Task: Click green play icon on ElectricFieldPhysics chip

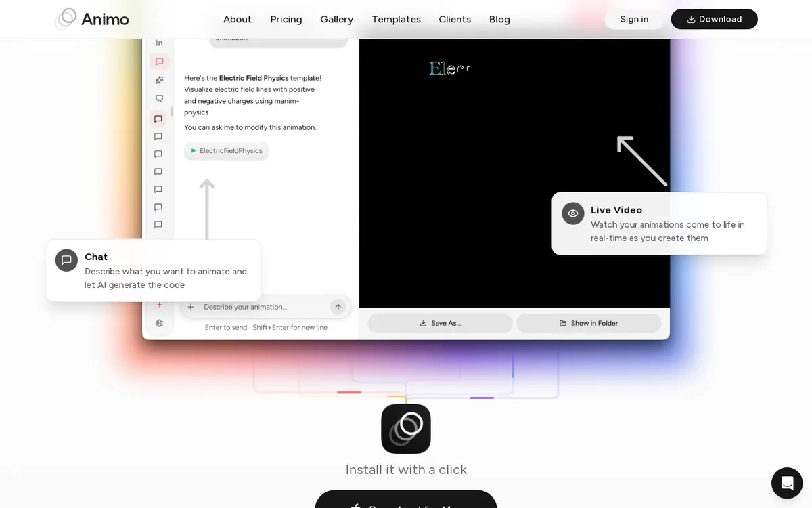Action: click(x=194, y=151)
